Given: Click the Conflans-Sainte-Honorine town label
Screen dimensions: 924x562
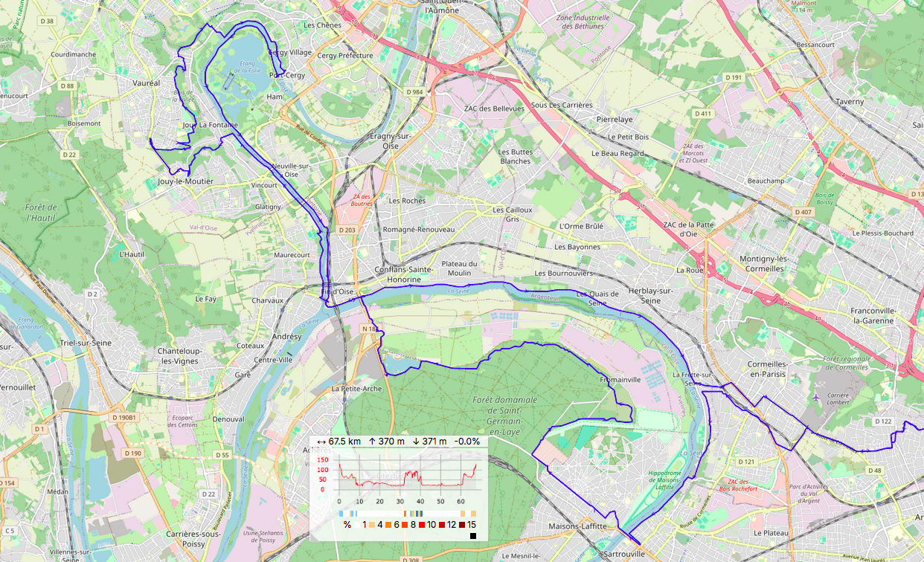Looking at the screenshot, I should pos(397,274).
